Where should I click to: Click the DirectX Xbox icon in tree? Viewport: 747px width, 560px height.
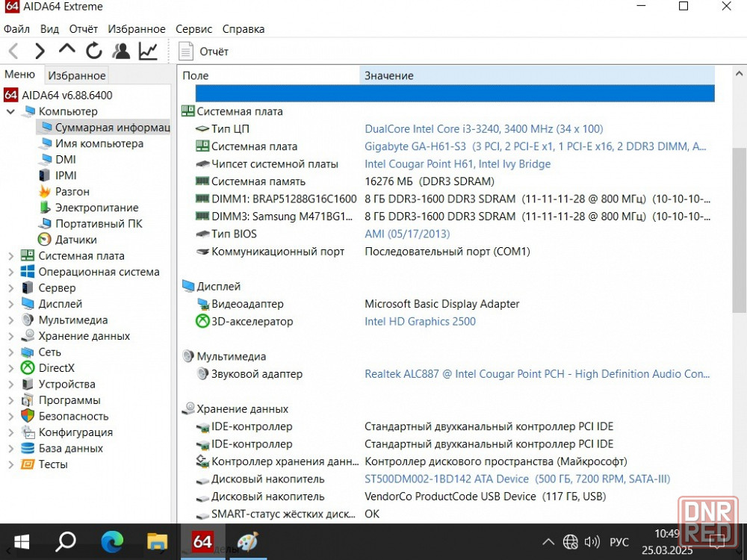[x=28, y=368]
